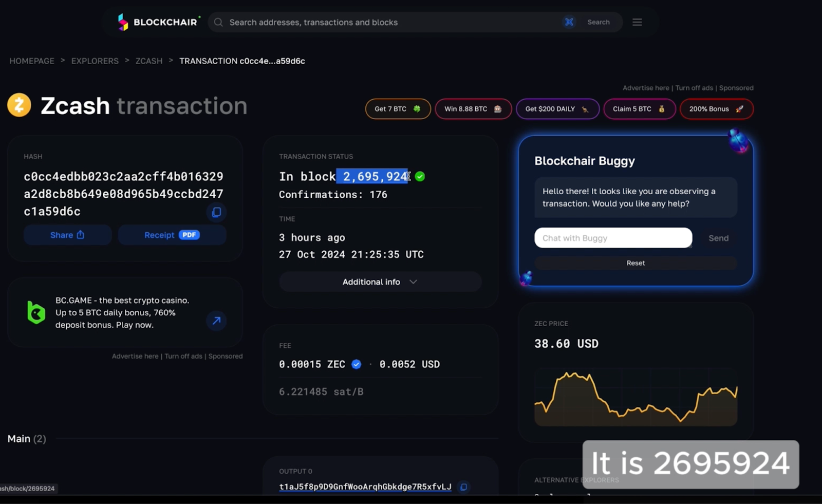Viewport: 822px width, 504px height.
Task: Click the 0.00015 ZEC fee value
Action: coord(312,364)
